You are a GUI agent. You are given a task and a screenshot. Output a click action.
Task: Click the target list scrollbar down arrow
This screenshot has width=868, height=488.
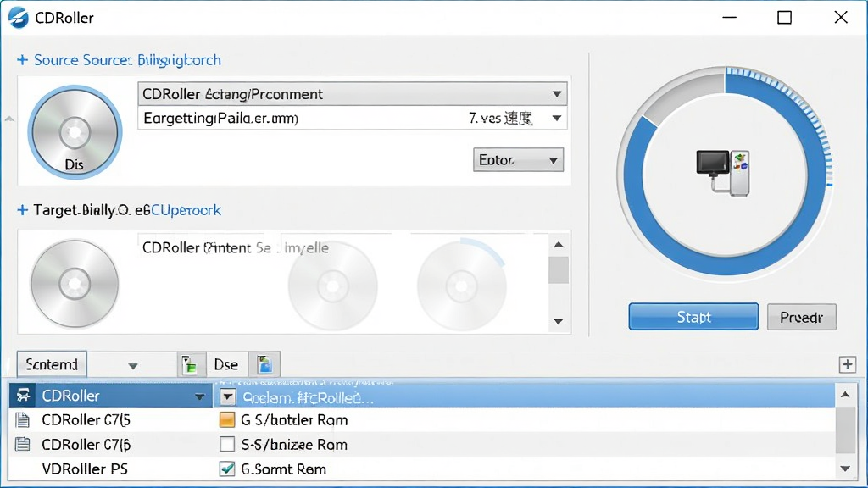tap(559, 321)
